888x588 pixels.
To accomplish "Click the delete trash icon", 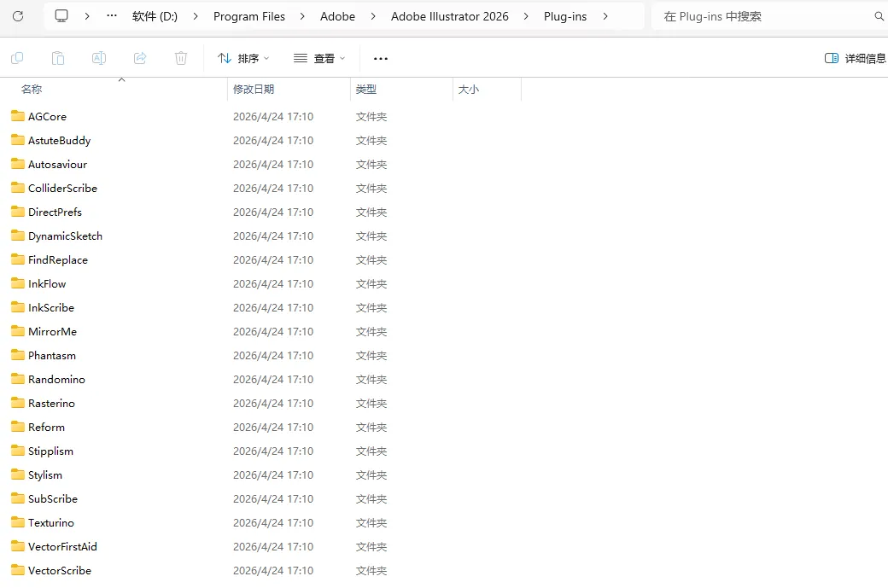I will click(181, 58).
